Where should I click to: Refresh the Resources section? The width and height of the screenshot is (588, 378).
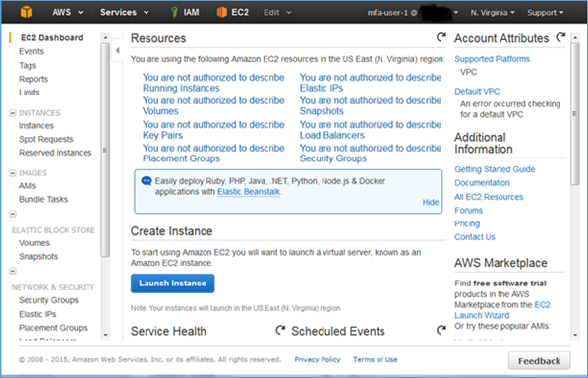tap(441, 37)
